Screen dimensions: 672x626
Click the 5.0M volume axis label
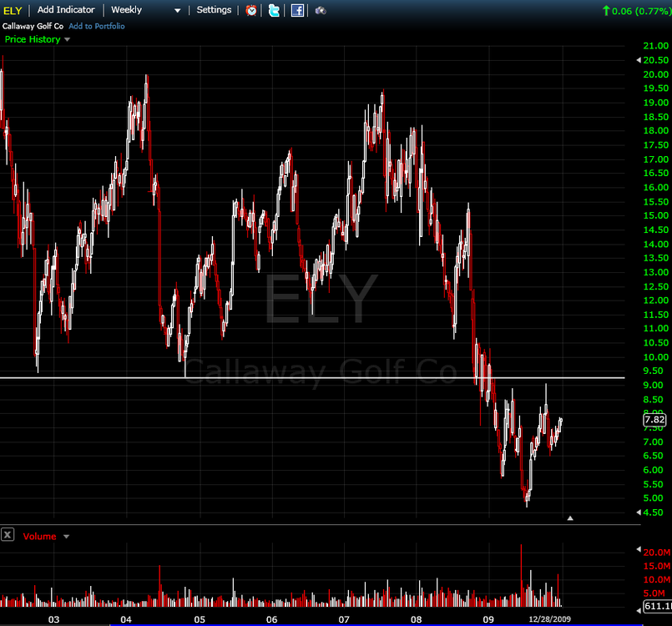654,593
